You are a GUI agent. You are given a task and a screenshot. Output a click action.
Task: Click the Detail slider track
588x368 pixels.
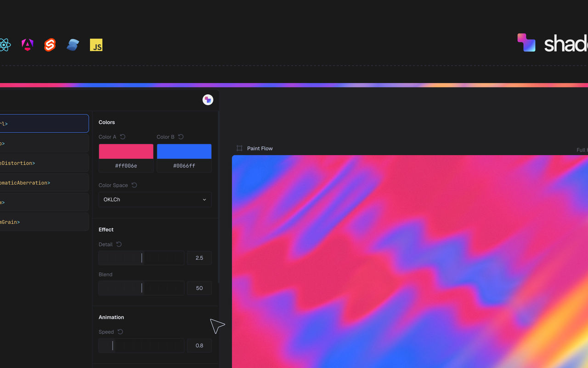click(x=141, y=258)
